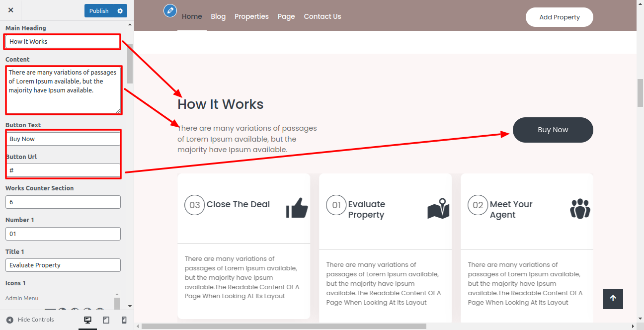The height and width of the screenshot is (330, 644).
Task: Click the Publish button
Action: tap(99, 11)
